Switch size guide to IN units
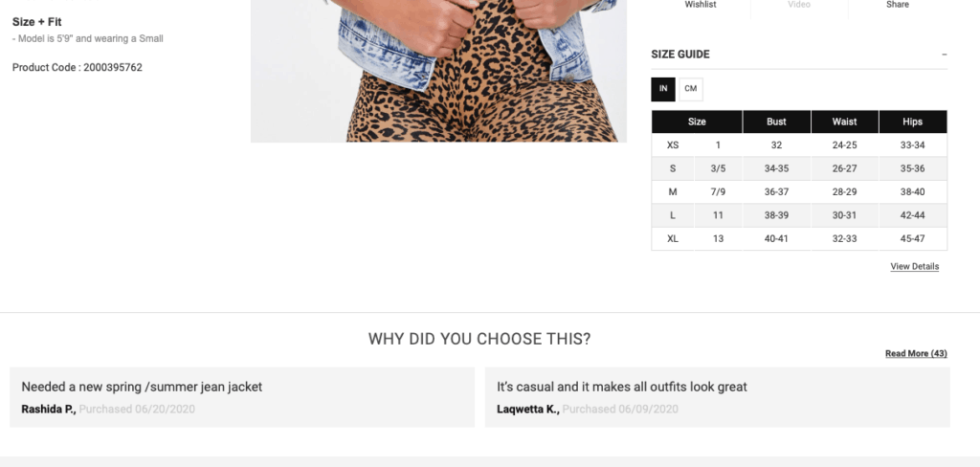Viewport: 980px width, 467px height. pyautogui.click(x=663, y=89)
